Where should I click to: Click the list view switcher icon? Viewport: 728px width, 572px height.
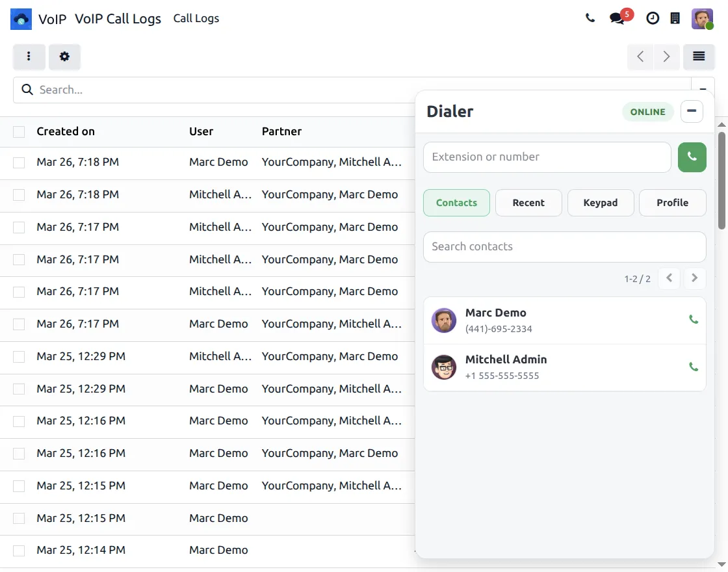click(x=699, y=57)
